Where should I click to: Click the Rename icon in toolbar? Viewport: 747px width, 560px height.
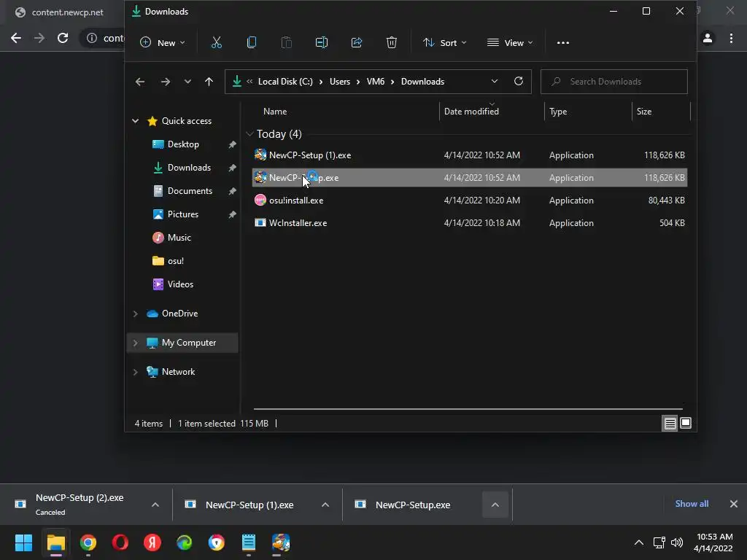pos(322,43)
